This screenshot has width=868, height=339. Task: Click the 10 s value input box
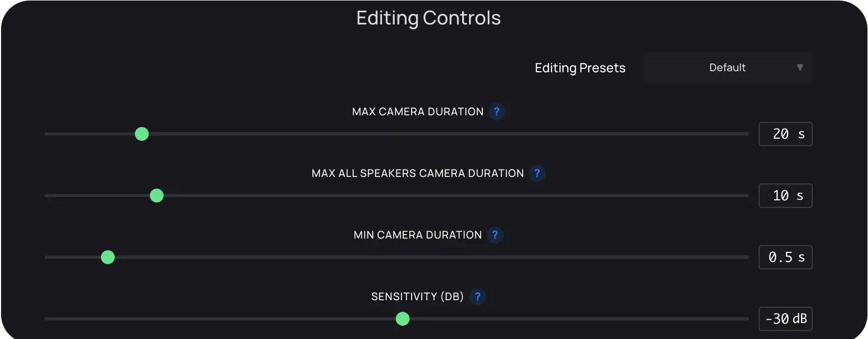tap(785, 196)
